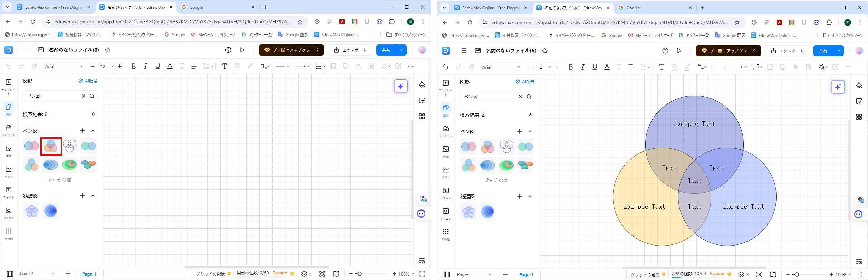Select Text tool T in right window toolbar
868x280 pixels.
[x=662, y=67]
